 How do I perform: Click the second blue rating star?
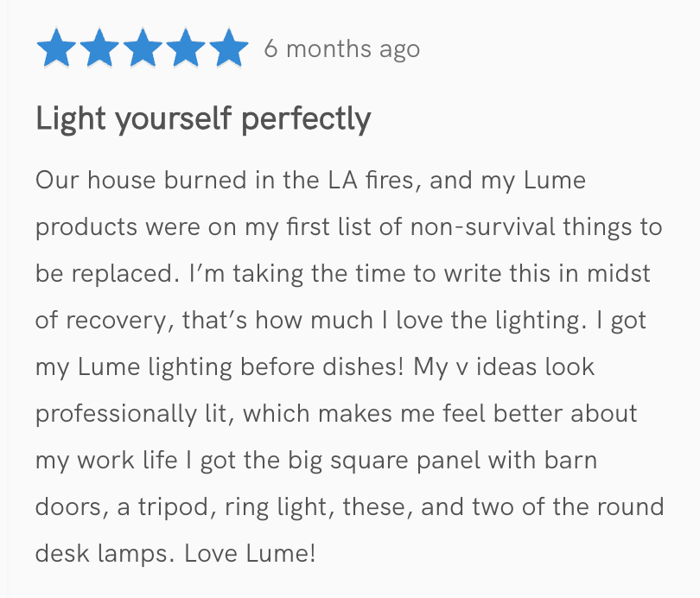99,49
